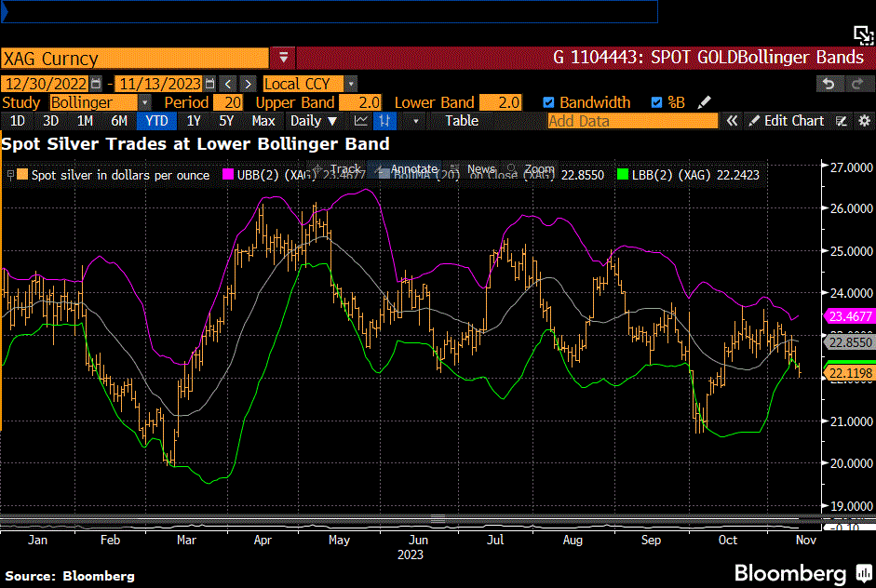876x588 pixels.
Task: Click the legend pin icon
Action: tap(10, 175)
